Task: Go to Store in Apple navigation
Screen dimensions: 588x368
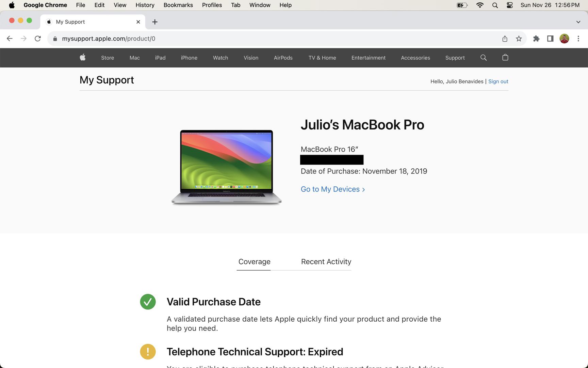Action: click(x=108, y=58)
